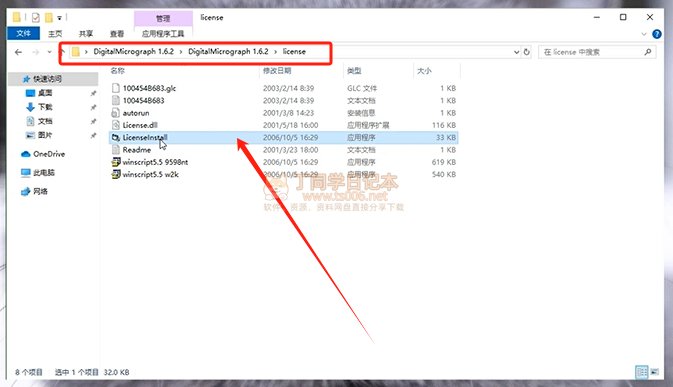Select the winscript5.5 w2k installer icon
The width and height of the screenshot is (673, 387).
[116, 174]
